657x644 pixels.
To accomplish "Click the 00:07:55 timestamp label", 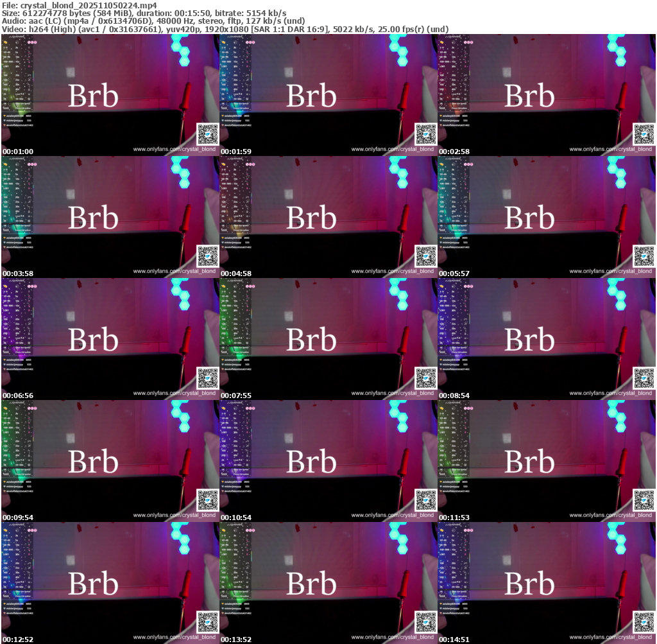I will pyautogui.click(x=236, y=396).
